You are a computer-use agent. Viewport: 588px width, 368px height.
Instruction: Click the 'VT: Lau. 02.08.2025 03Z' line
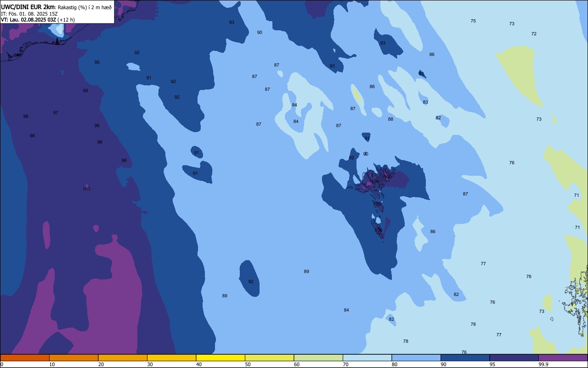(x=28, y=20)
